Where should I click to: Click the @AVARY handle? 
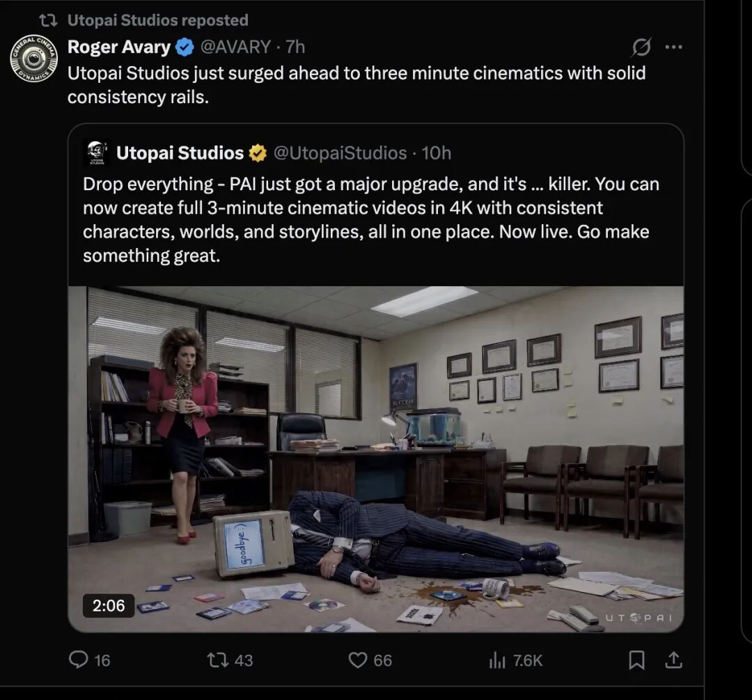(235, 47)
